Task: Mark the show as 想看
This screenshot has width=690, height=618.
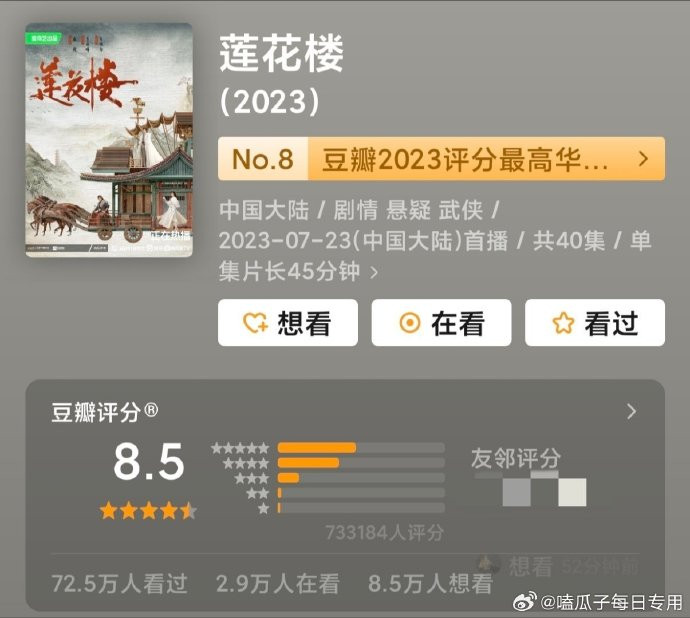Action: click(288, 323)
